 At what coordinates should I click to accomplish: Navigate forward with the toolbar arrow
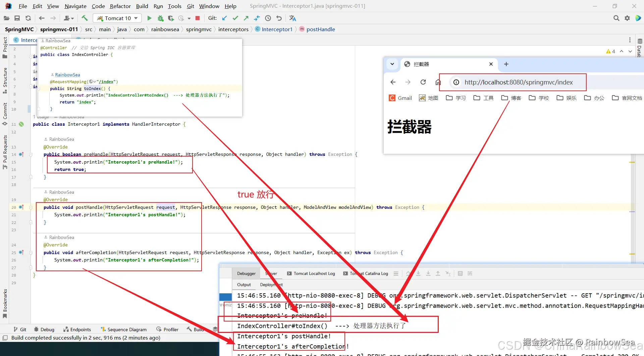tap(53, 18)
